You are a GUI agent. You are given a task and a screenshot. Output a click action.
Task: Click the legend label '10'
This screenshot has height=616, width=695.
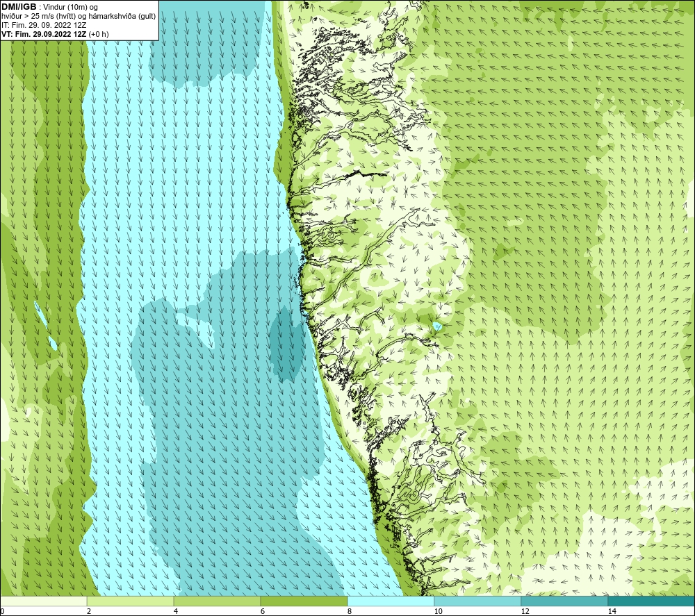click(x=438, y=611)
